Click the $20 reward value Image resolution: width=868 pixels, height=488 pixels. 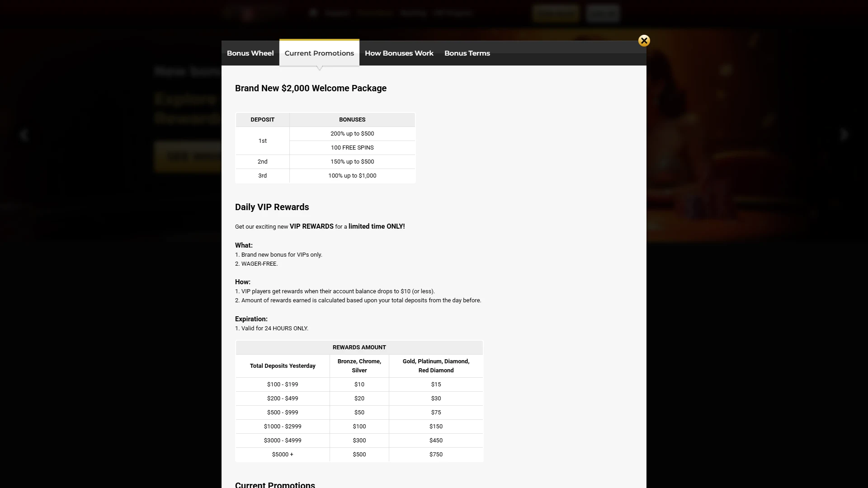point(359,399)
